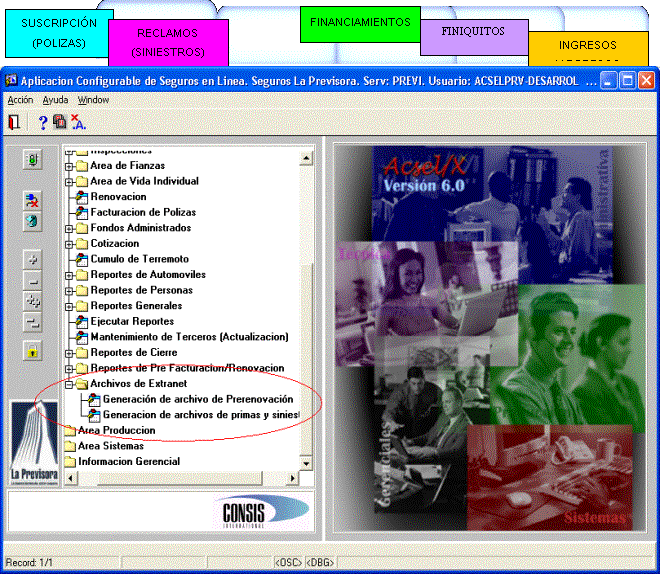Image resolution: width=660 pixels, height=574 pixels.
Task: Click the tree's vertical scroll down arrow
Action: coord(306,463)
